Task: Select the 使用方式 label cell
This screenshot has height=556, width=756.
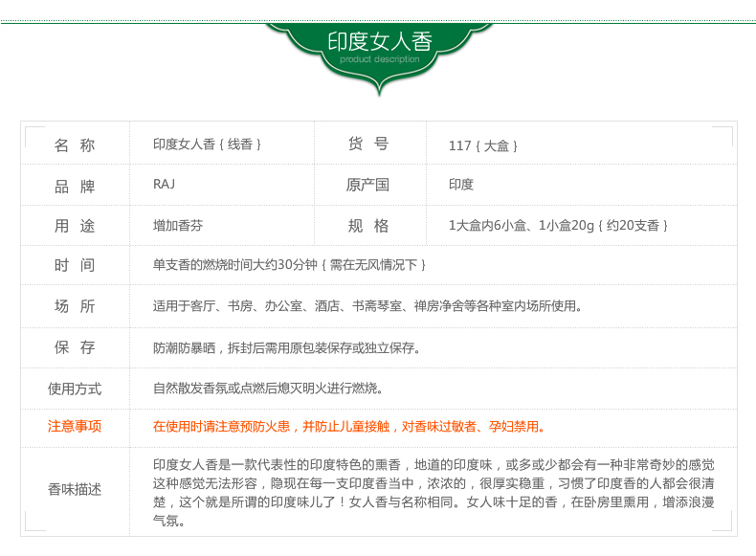Action: tap(75, 389)
